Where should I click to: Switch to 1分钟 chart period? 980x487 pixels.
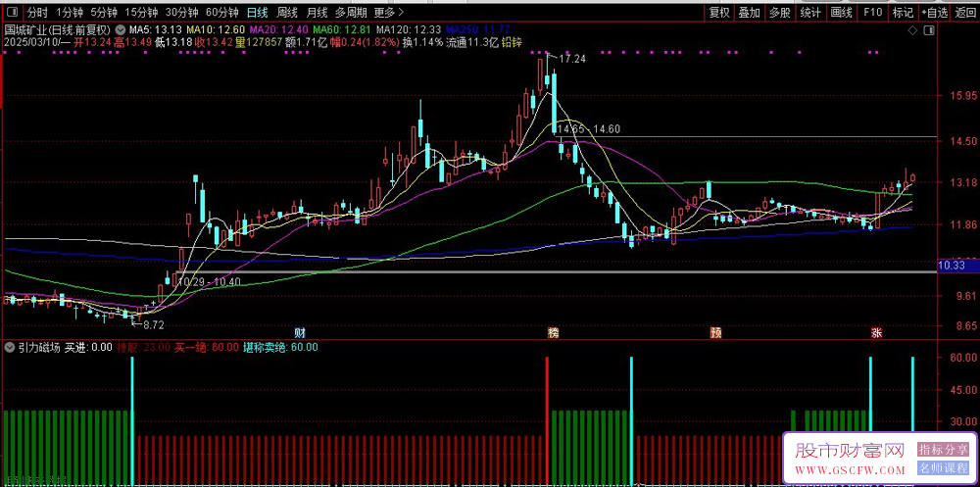tap(69, 12)
